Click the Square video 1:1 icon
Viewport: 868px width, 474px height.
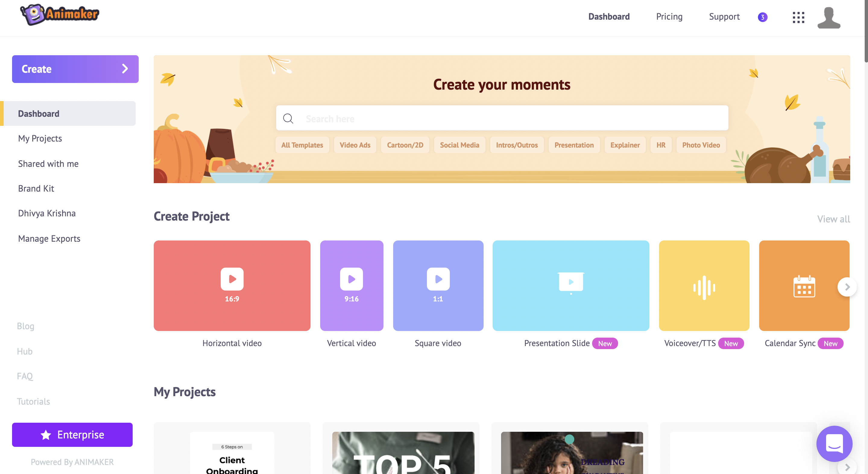click(437, 285)
